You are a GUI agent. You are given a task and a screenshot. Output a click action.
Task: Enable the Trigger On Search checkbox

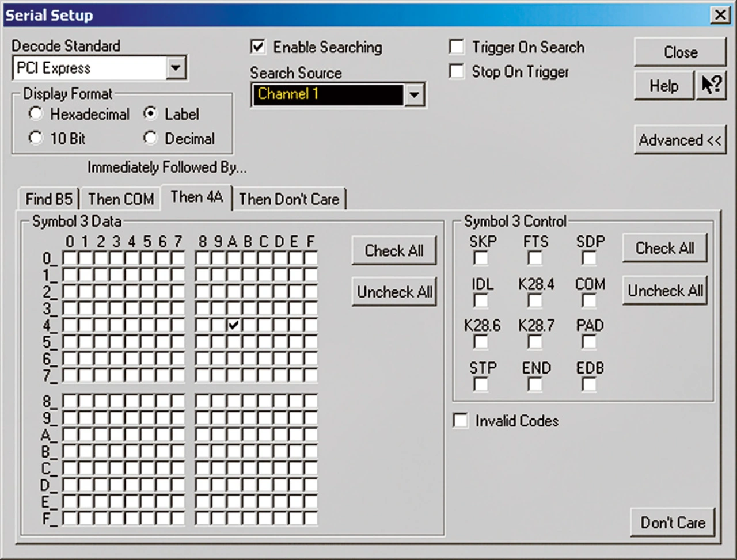click(457, 47)
